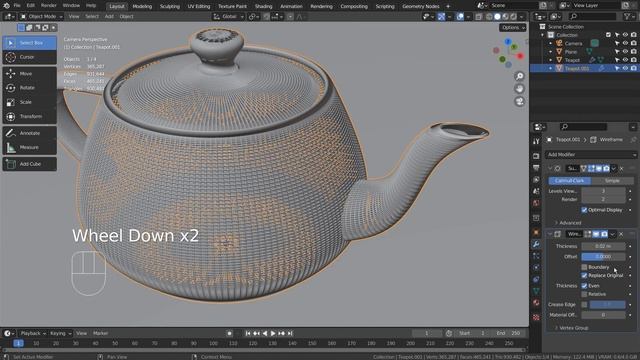Choose the Move tool
Viewport: 640px width, 360px height.
point(29,73)
